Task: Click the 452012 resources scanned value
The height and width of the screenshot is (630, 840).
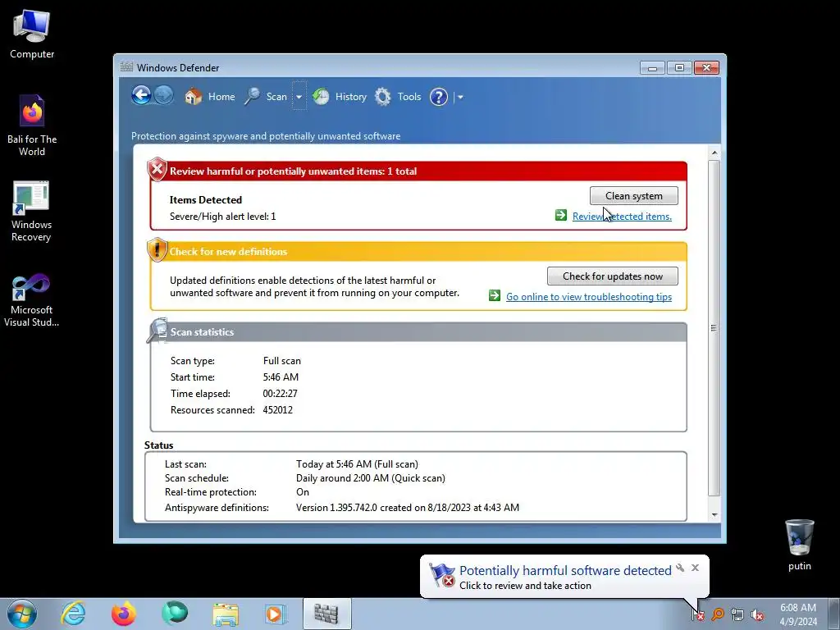Action: point(277,410)
